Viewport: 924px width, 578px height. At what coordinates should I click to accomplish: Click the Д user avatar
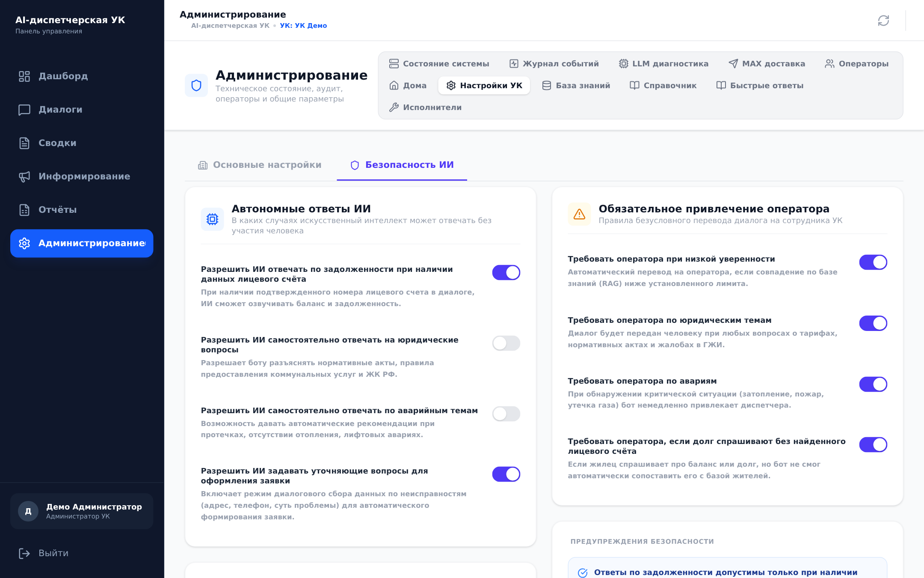pyautogui.click(x=28, y=511)
